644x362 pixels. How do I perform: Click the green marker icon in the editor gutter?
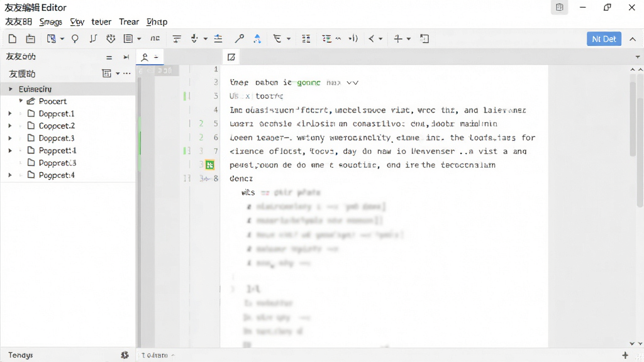pos(210,165)
